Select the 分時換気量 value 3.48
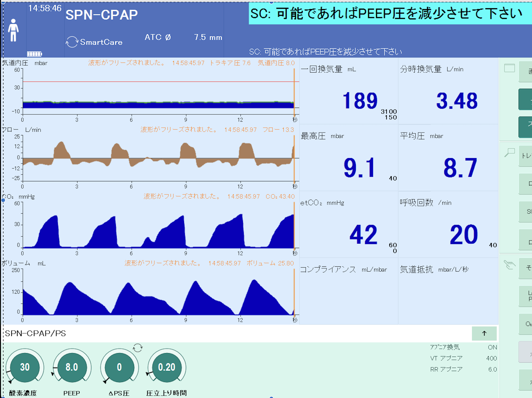 (457, 101)
